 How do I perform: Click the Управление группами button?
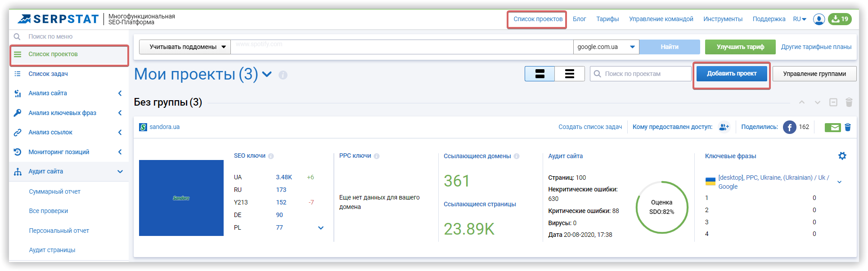[x=814, y=74]
